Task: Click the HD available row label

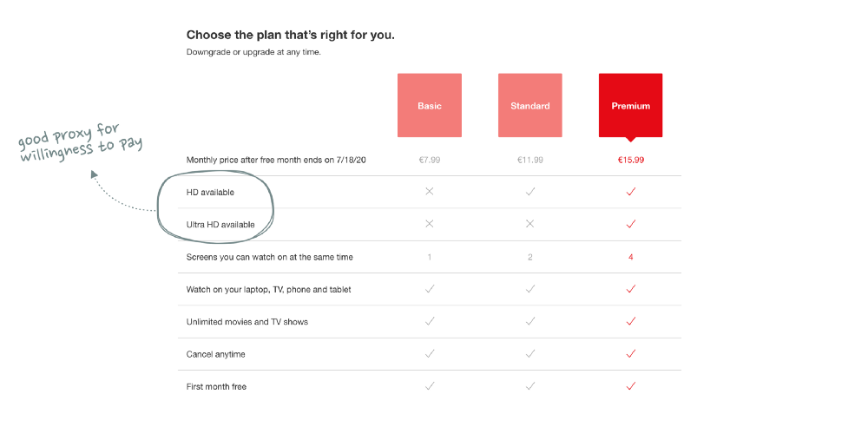Action: click(210, 192)
